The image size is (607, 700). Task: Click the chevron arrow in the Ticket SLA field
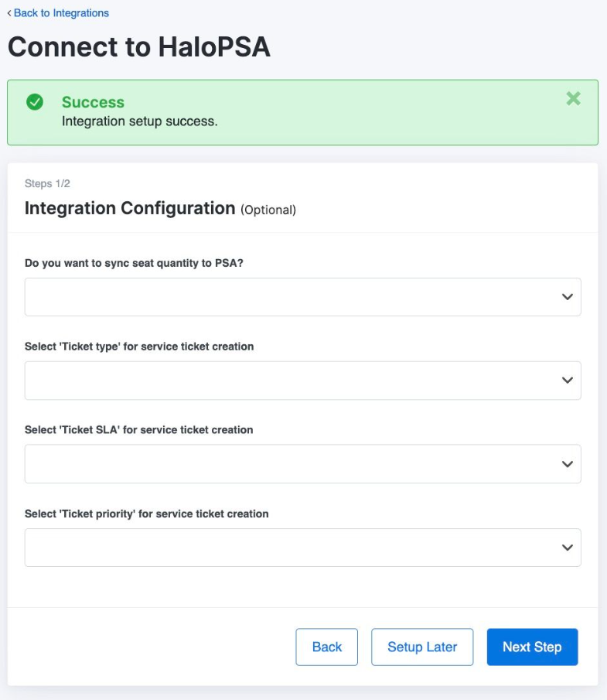[x=567, y=464]
